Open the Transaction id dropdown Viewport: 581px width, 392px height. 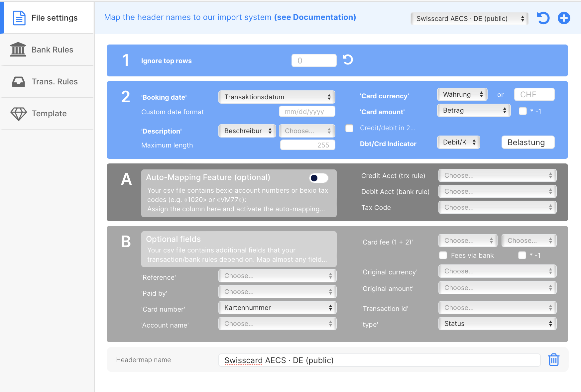click(497, 308)
